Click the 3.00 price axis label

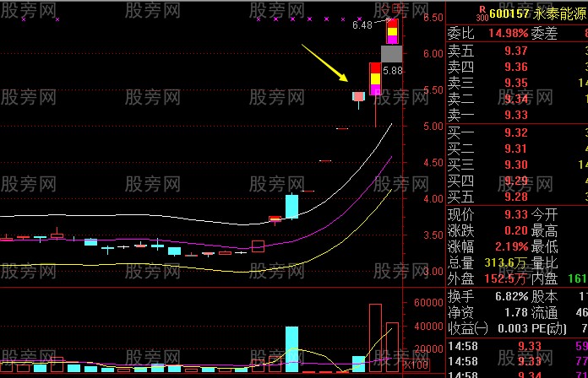tap(433, 271)
